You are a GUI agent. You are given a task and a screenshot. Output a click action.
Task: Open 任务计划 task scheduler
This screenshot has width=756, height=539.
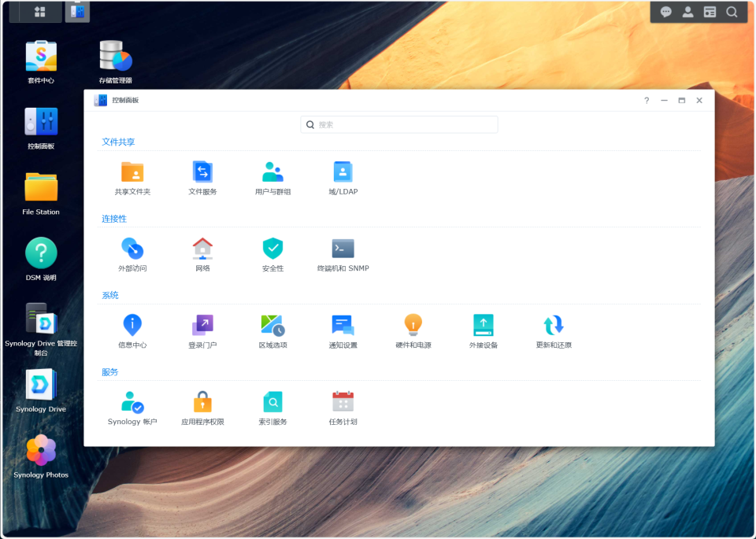[343, 408]
